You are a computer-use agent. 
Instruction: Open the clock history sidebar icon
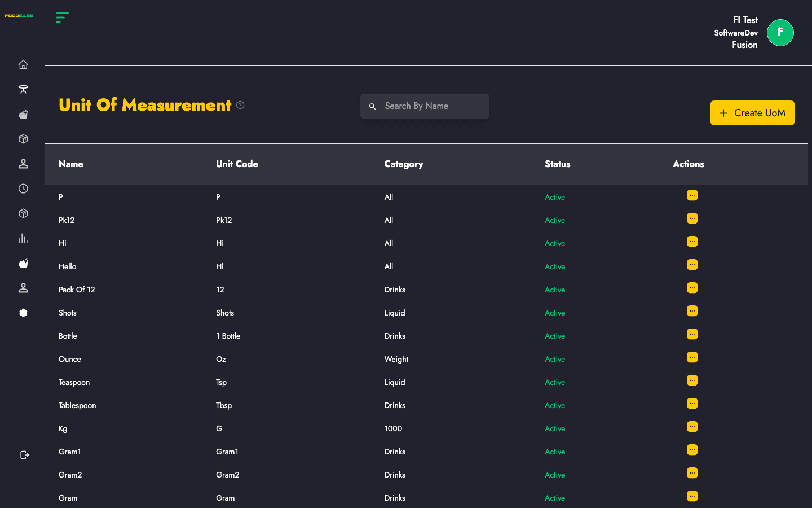(23, 189)
